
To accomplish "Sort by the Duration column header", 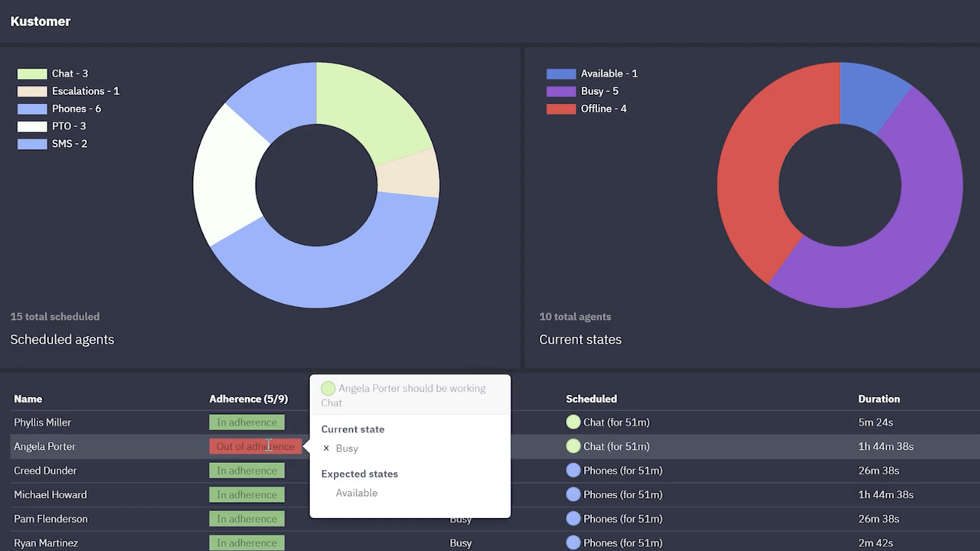I will (879, 399).
